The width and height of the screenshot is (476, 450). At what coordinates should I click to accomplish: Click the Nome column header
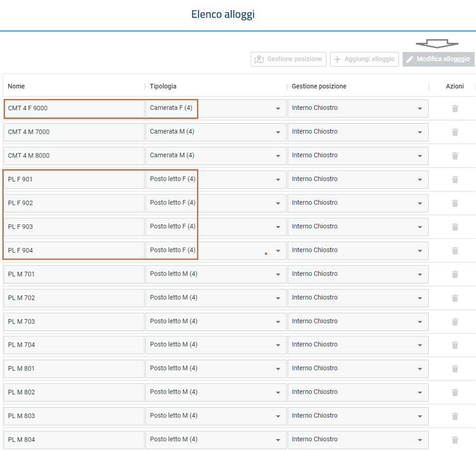17,86
